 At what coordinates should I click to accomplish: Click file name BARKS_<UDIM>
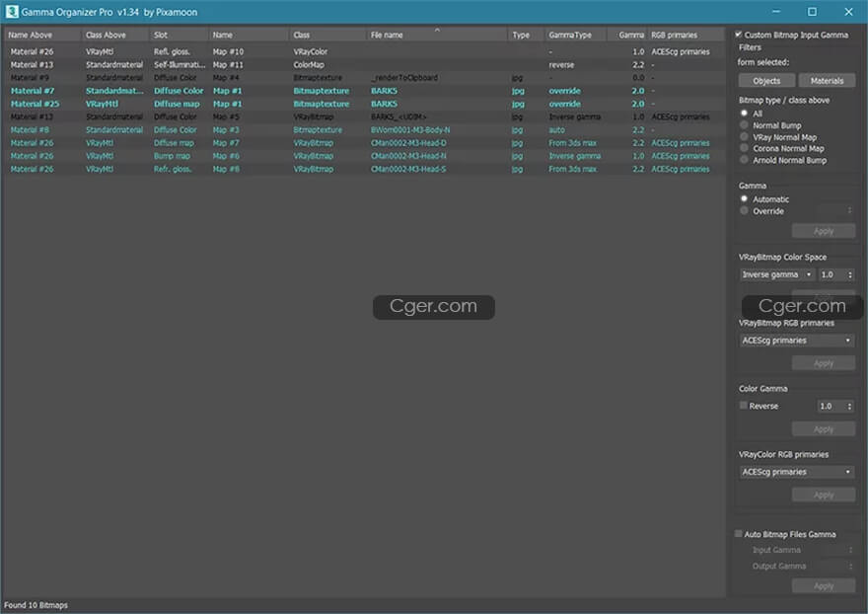398,116
